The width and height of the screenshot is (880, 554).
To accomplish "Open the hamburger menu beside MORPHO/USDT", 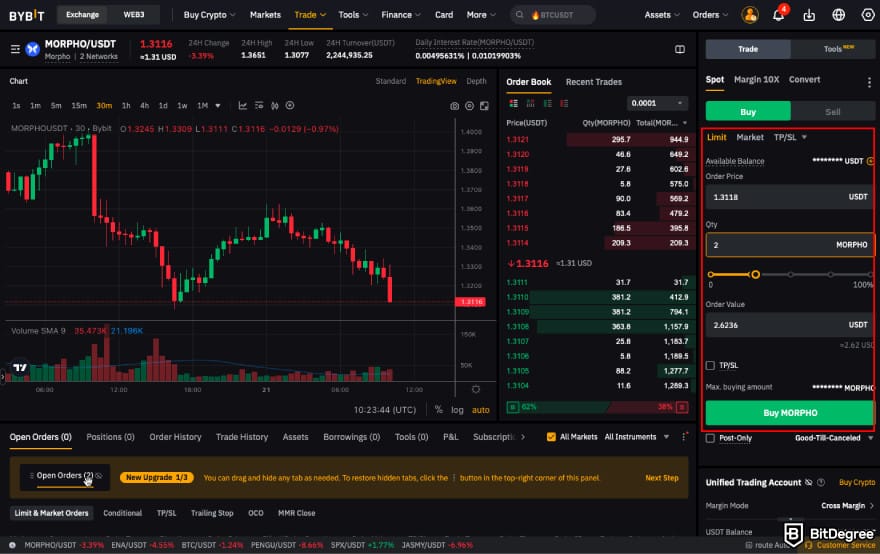I will click(15, 49).
